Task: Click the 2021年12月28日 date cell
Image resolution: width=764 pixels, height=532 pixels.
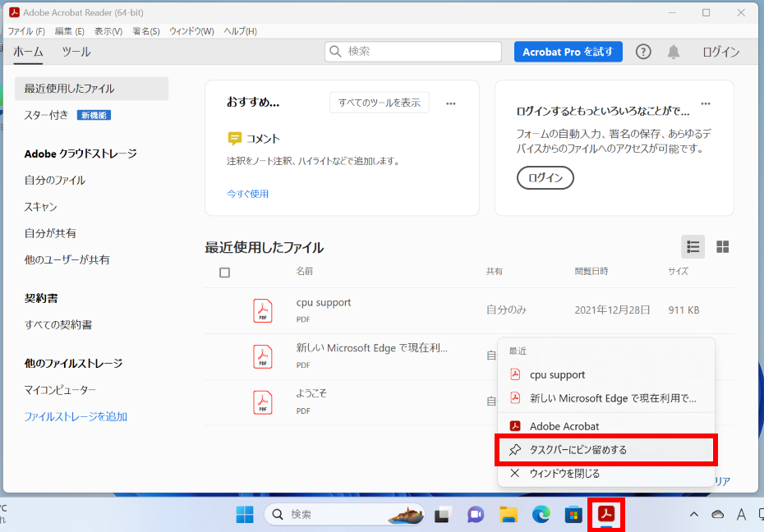Action: point(612,310)
